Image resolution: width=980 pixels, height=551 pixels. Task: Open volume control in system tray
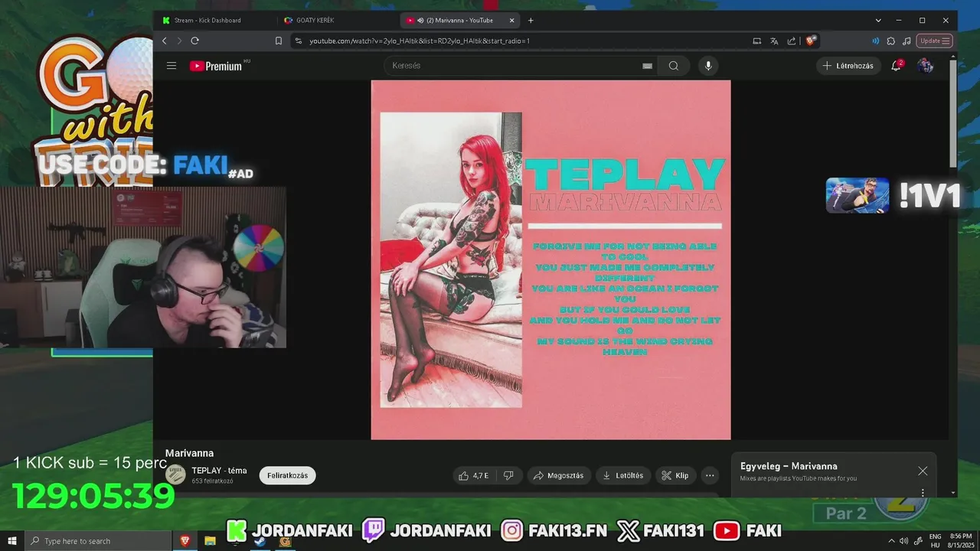pyautogui.click(x=904, y=541)
